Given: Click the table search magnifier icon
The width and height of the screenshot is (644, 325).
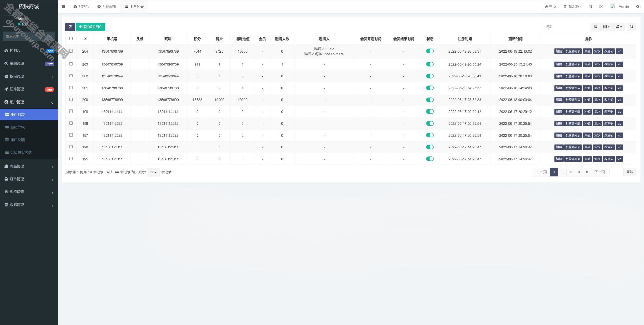Looking at the screenshot, I should [x=631, y=27].
